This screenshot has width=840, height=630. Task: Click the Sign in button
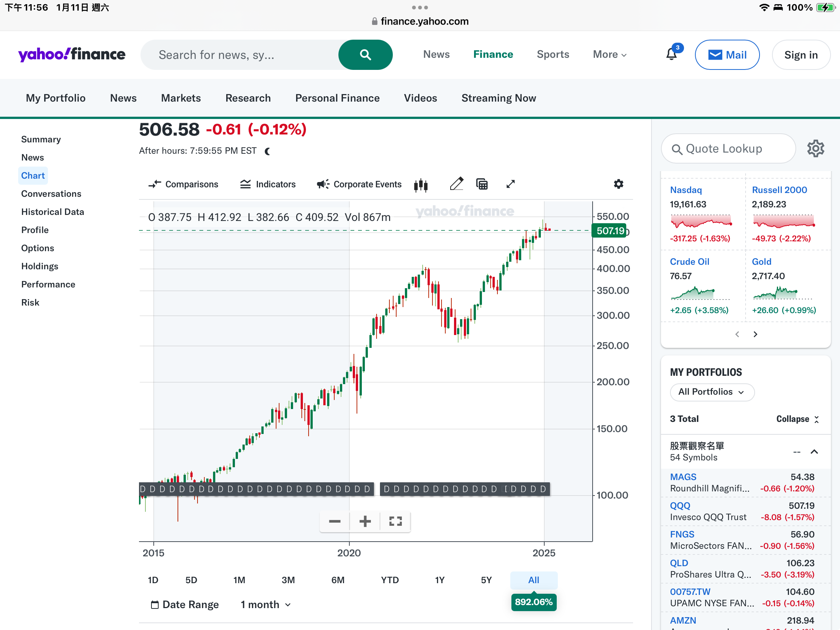801,55
